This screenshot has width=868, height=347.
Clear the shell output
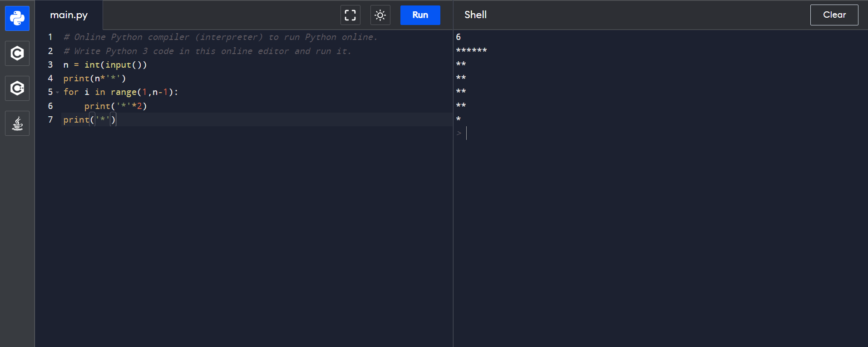point(834,15)
